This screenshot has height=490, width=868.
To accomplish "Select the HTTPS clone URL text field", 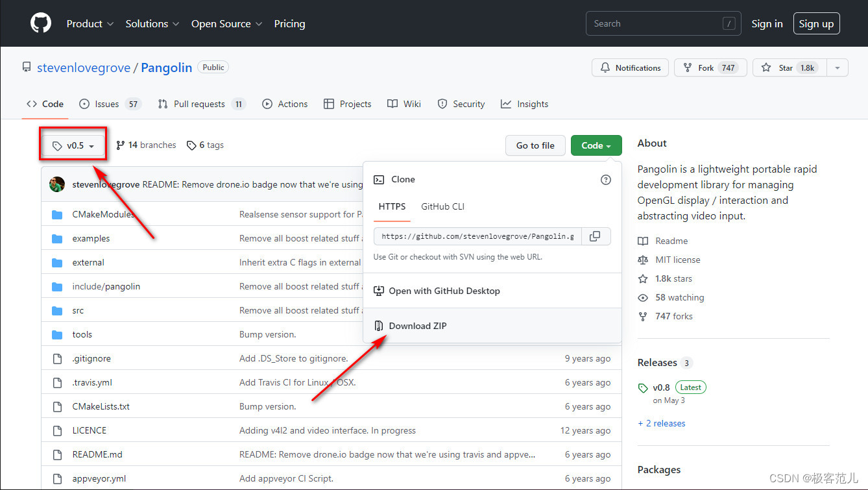I will 477,236.
